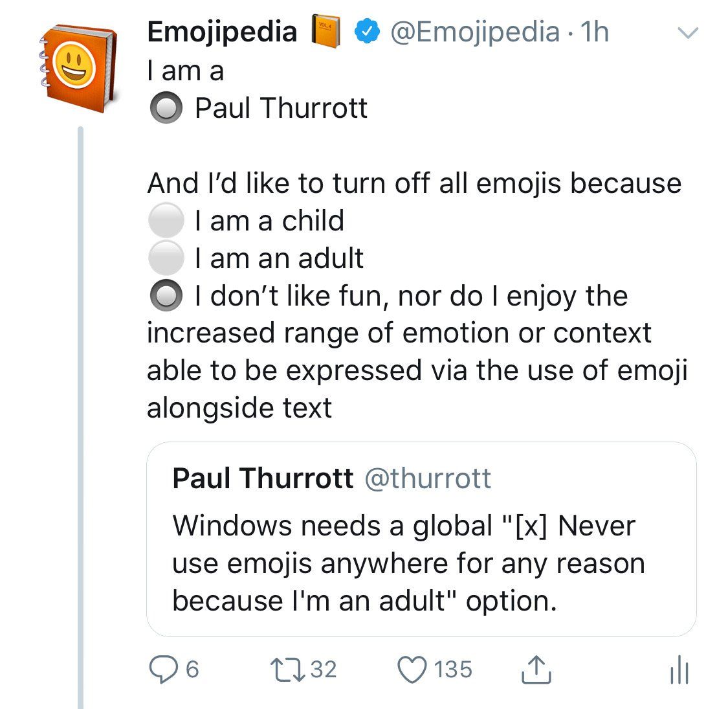728x709 pixels.
Task: Select the "I am a child" option
Action: click(166, 221)
